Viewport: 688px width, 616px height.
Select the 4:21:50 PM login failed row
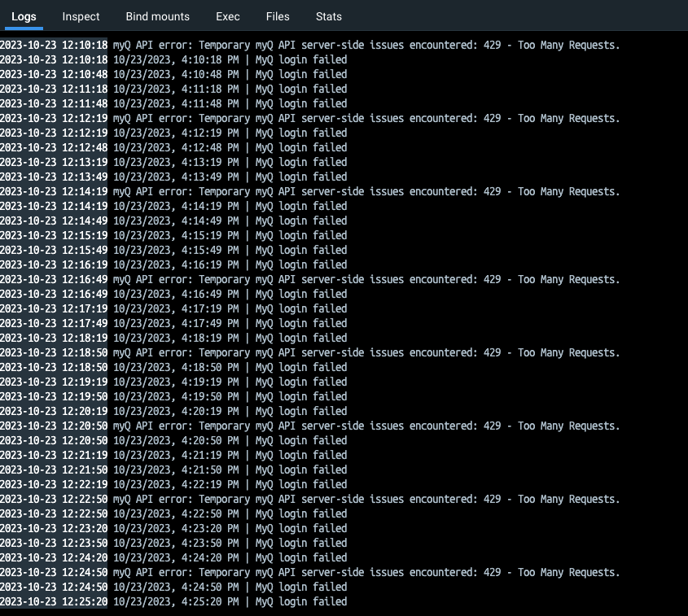173,470
